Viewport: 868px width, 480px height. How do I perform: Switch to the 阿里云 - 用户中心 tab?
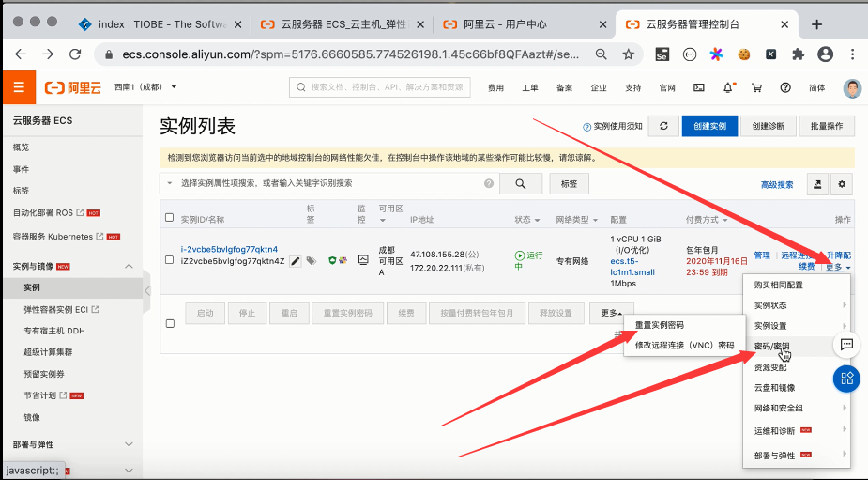pos(525,24)
